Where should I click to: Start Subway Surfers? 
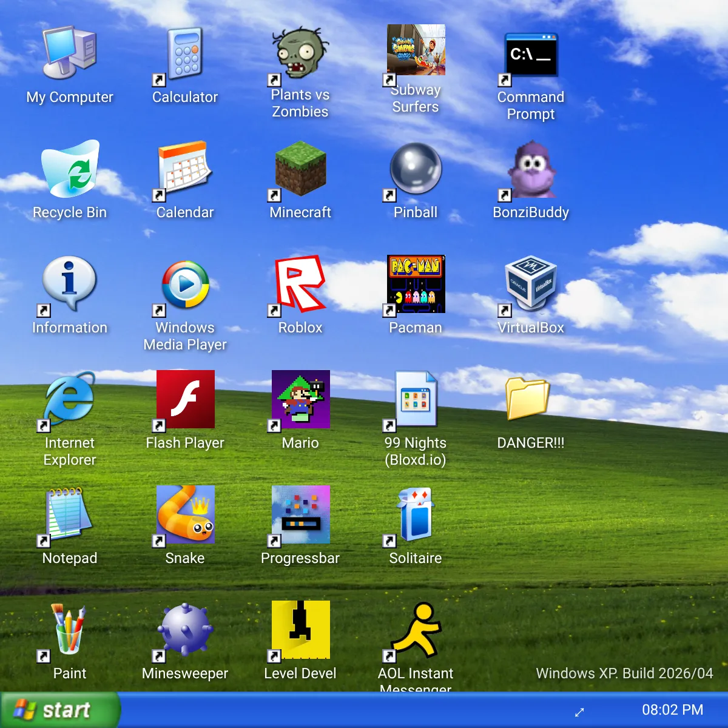pos(415,52)
